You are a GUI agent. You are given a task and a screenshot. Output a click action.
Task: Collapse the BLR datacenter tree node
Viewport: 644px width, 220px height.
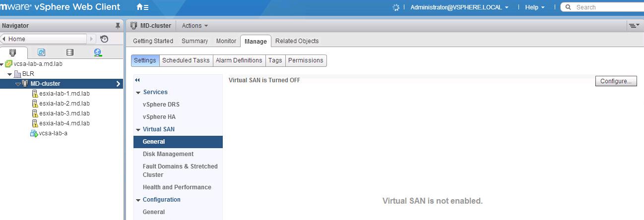10,74
